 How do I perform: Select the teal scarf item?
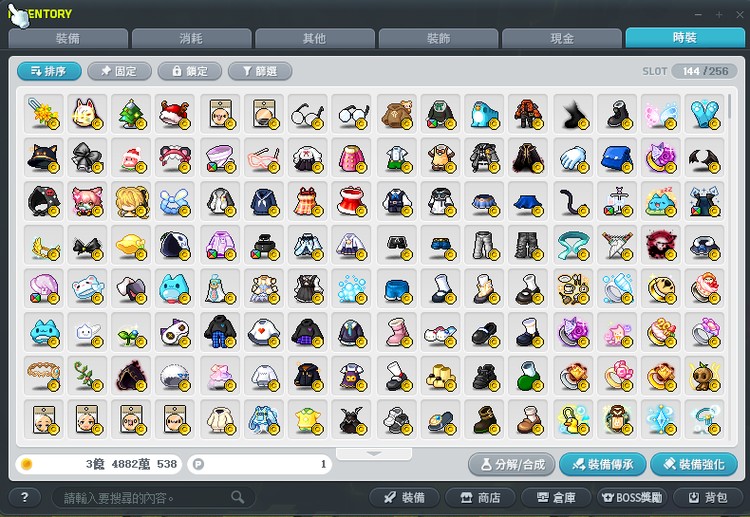[573, 245]
